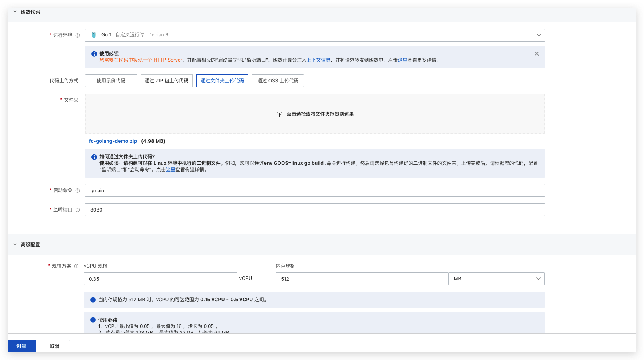The width and height of the screenshot is (644, 360).
Task: Focus the 内存规格 input showing 512
Action: tap(362, 279)
